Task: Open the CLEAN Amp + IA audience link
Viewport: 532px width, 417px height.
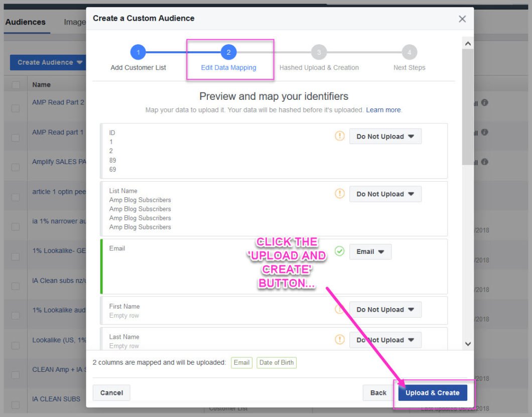Action: click(59, 369)
